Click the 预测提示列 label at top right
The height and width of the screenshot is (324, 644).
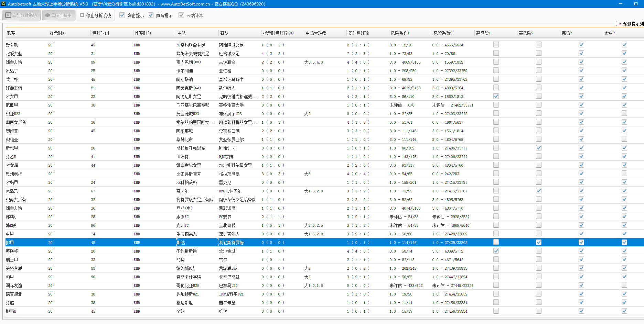point(632,24)
